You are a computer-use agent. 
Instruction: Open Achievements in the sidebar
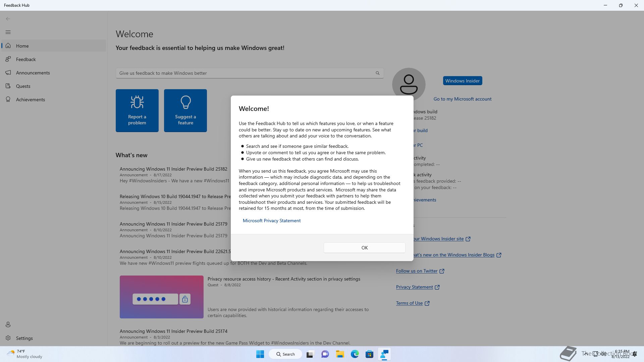[54, 100]
